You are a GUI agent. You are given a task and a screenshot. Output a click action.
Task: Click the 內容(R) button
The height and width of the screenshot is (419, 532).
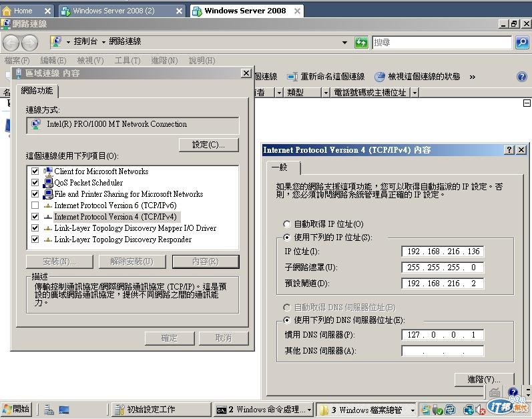pos(206,262)
